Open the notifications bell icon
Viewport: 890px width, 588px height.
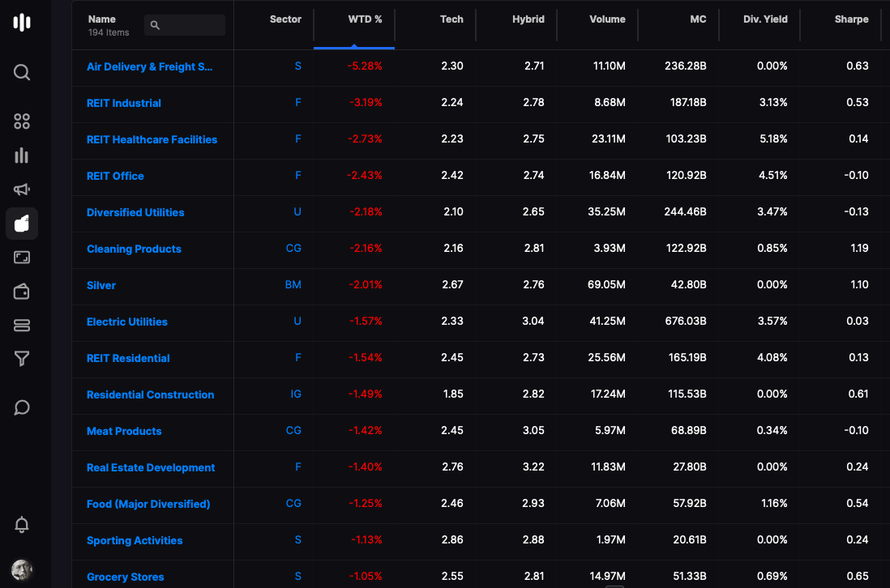pyautogui.click(x=22, y=525)
